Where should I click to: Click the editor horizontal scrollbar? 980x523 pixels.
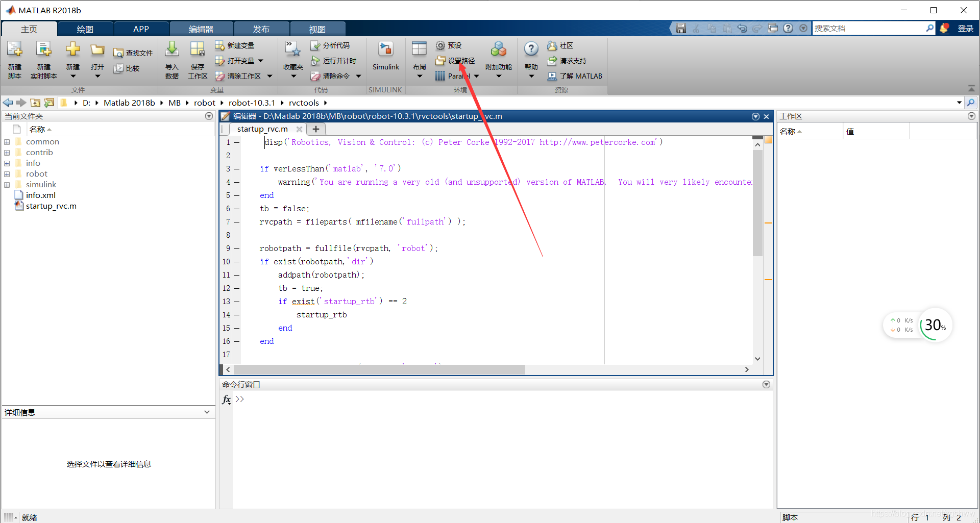[x=379, y=369]
